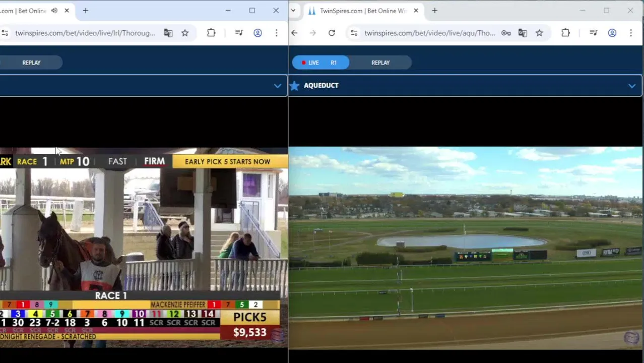Minimize the left browser window
The image size is (644, 363).
tap(228, 11)
